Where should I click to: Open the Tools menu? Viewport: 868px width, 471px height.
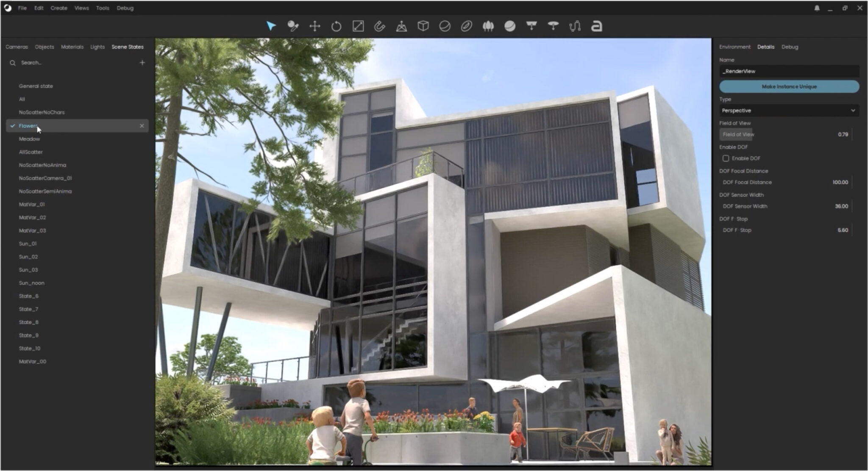pyautogui.click(x=102, y=8)
